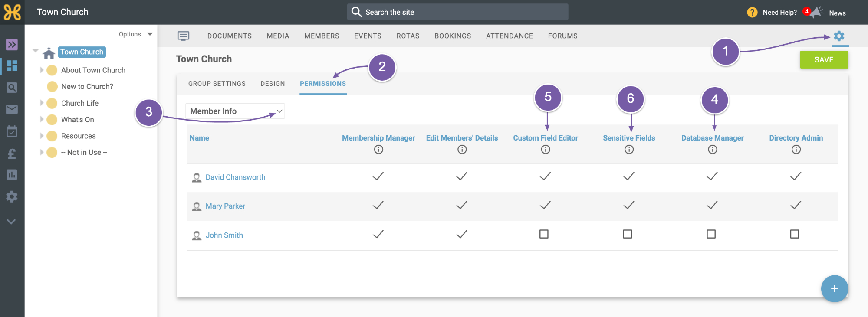This screenshot has height=317, width=868.
Task: Click the Search the site field
Action: tap(457, 12)
